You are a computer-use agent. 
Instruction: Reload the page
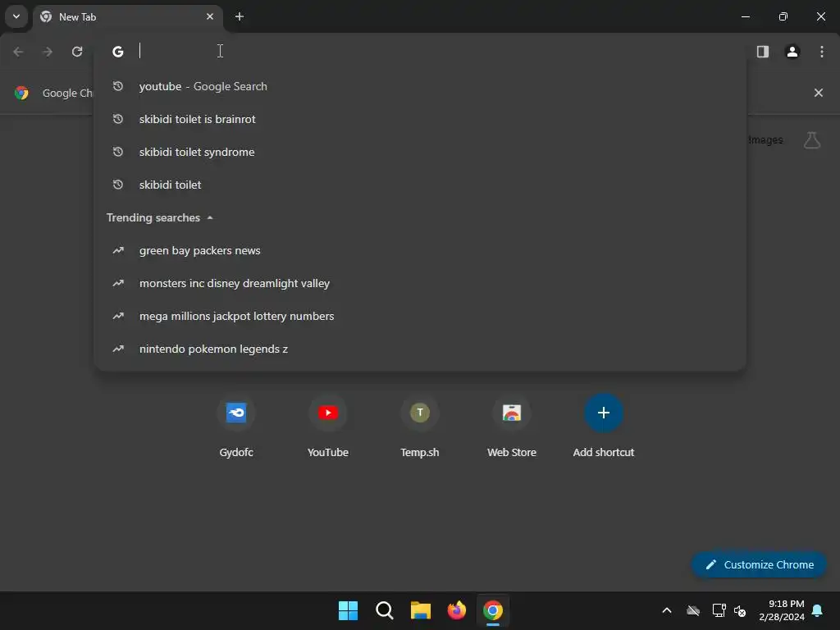pos(77,52)
